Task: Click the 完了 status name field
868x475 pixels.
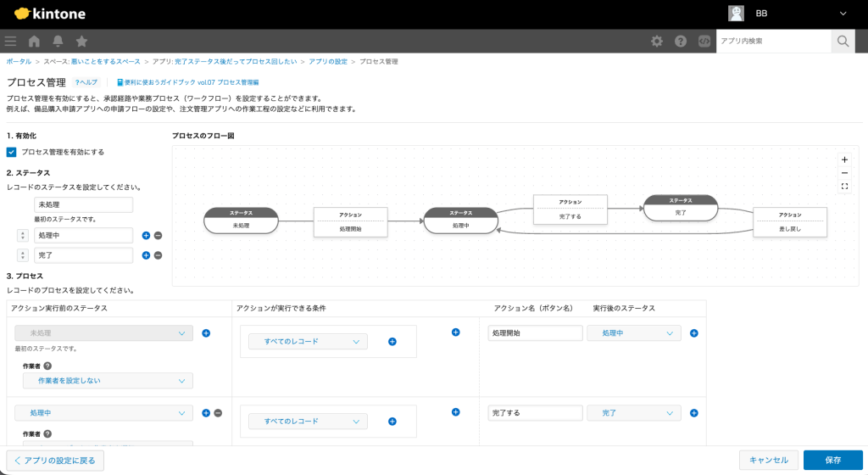Action: coord(84,255)
